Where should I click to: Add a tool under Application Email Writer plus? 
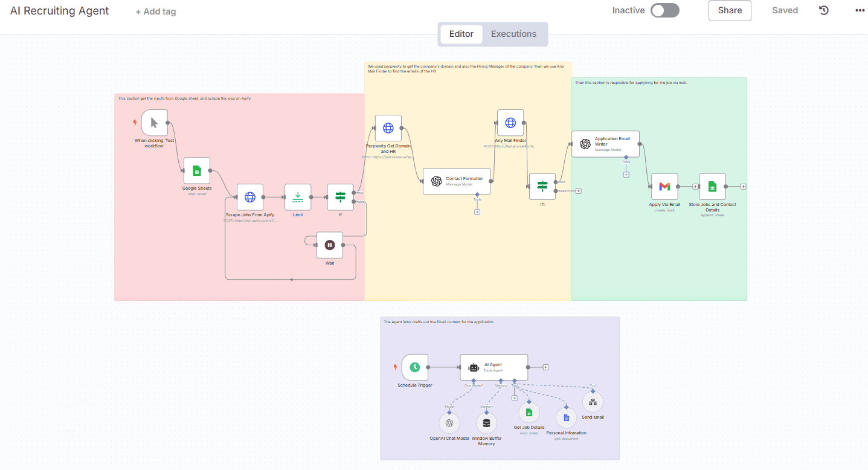[626, 175]
